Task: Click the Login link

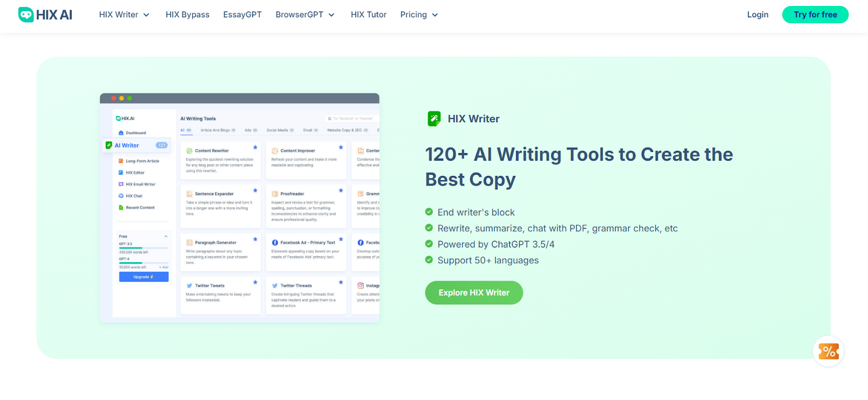Action: pyautogui.click(x=758, y=15)
